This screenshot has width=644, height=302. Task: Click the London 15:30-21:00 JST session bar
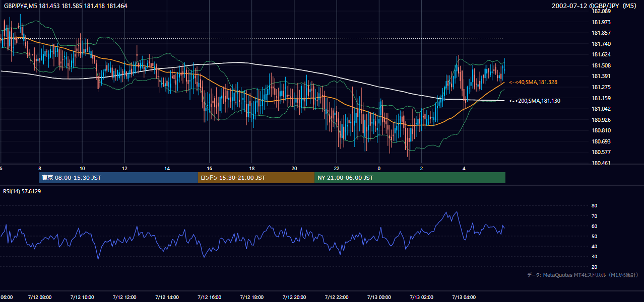[x=256, y=178]
